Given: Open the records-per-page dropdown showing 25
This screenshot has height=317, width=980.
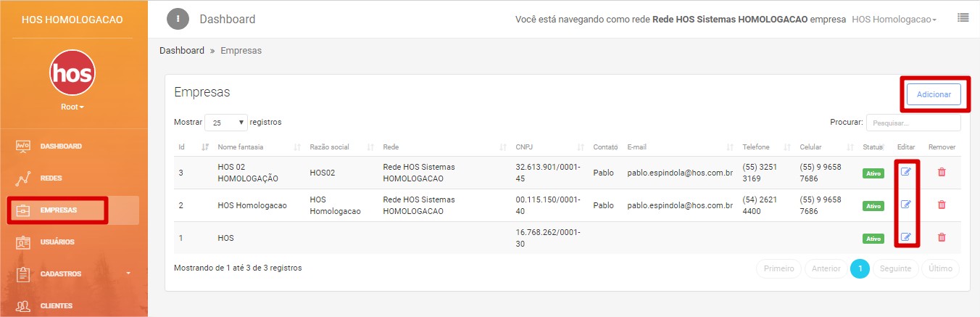Looking at the screenshot, I should [226, 123].
